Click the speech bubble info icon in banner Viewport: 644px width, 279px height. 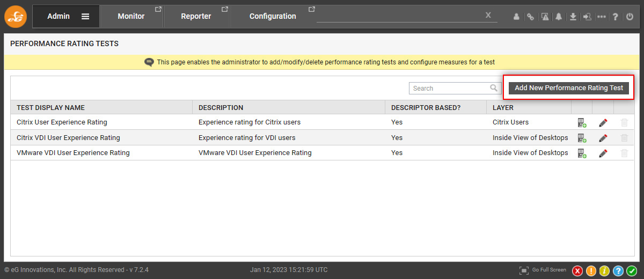(x=149, y=62)
